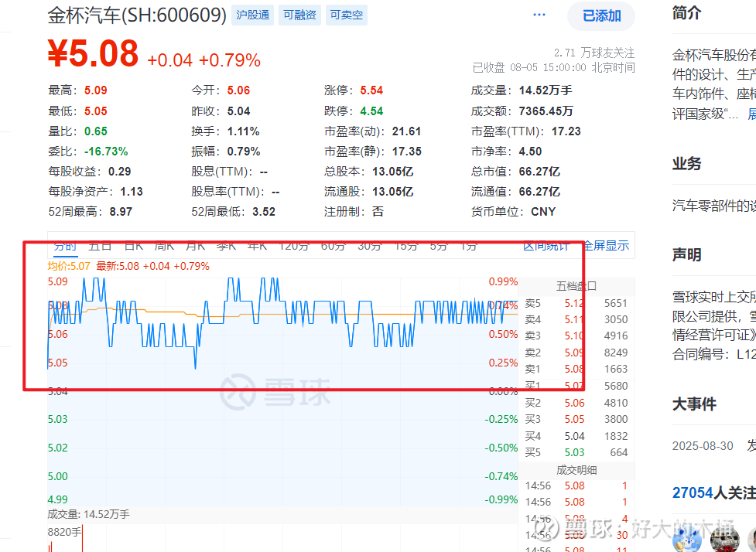Click the blue rabbit trophy follower avatar

coord(686,539)
